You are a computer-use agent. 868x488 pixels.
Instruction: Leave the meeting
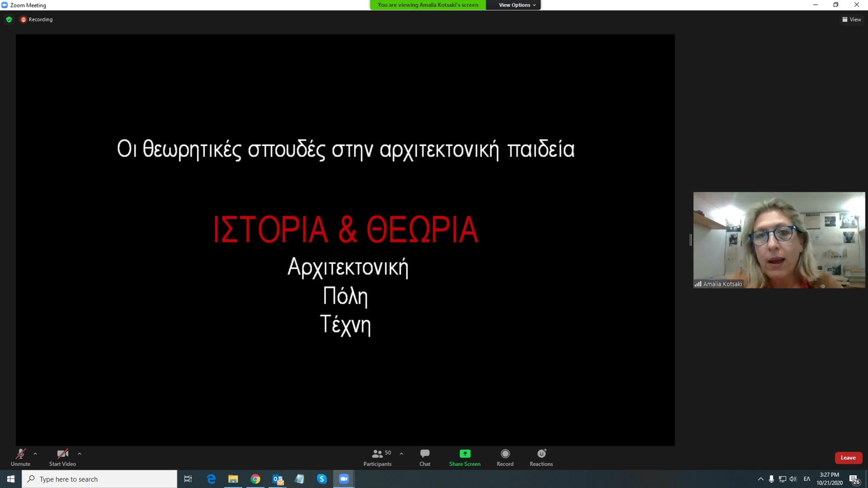[848, 458]
